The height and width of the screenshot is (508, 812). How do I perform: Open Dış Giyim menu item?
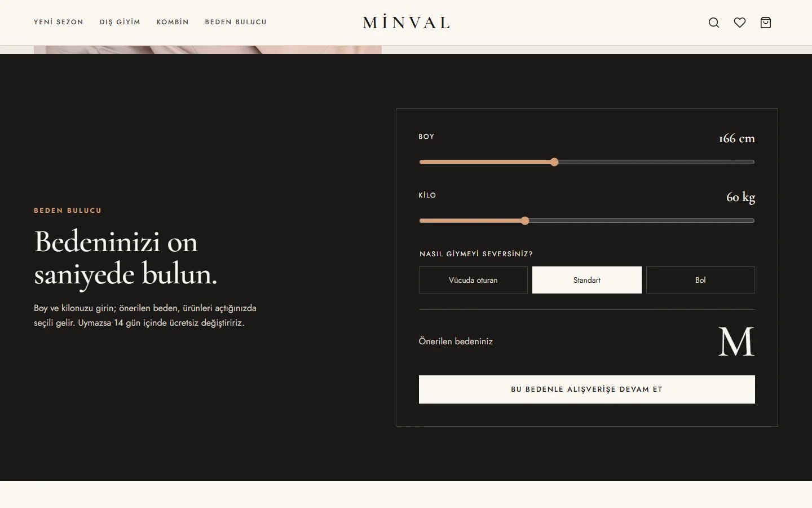120,22
